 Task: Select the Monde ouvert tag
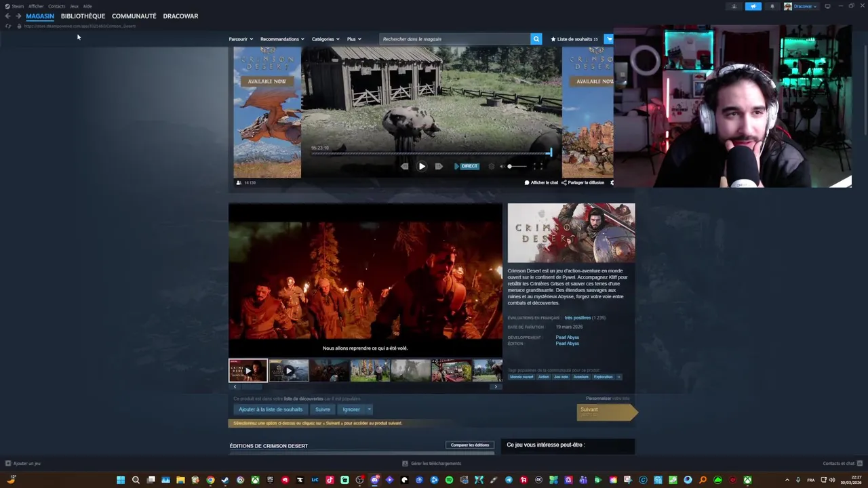pyautogui.click(x=522, y=377)
